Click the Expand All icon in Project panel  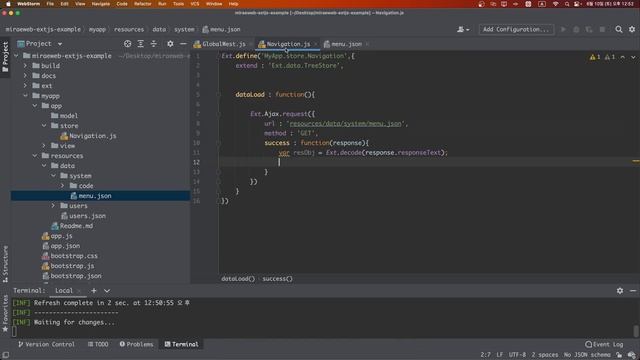click(x=140, y=44)
